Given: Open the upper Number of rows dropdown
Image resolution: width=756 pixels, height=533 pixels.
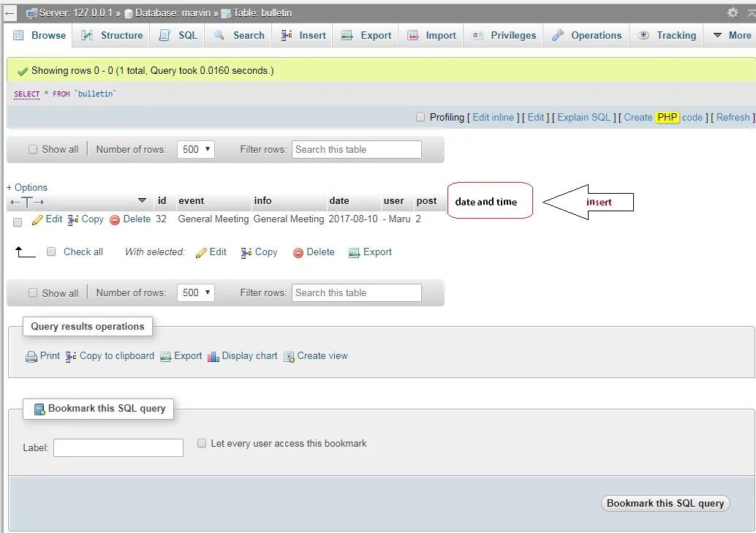Looking at the screenshot, I should pyautogui.click(x=196, y=149).
